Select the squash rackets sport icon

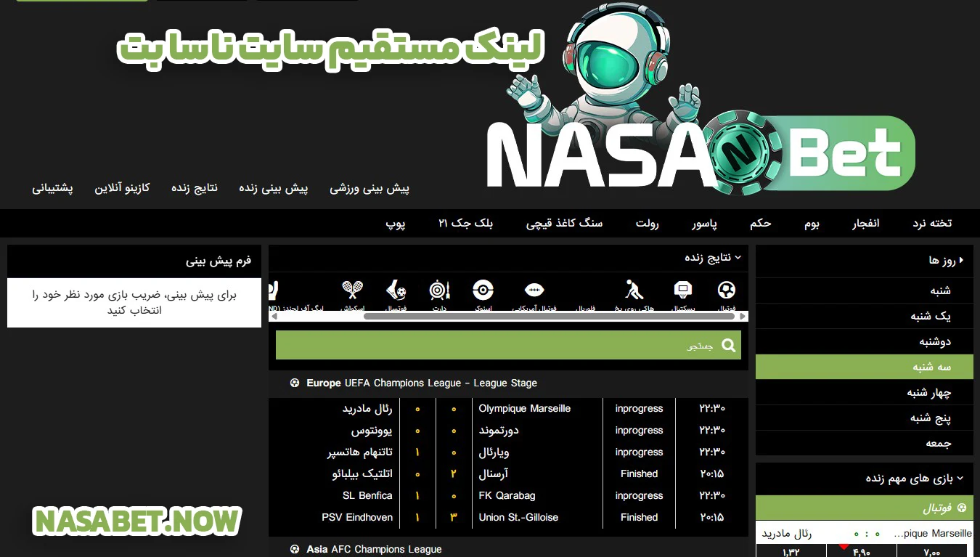point(352,291)
